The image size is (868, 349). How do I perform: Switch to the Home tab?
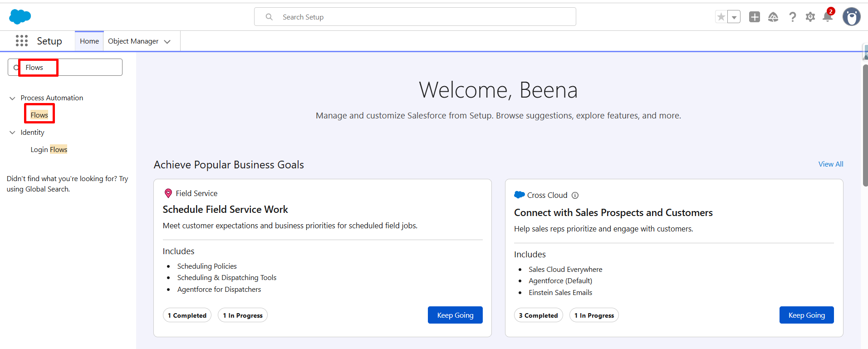89,41
